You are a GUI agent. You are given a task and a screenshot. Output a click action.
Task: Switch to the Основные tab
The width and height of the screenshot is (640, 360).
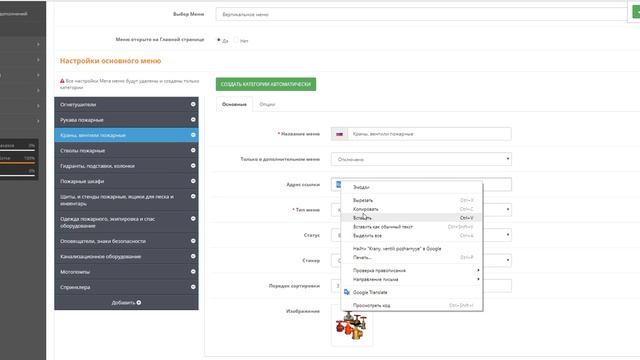(x=234, y=104)
